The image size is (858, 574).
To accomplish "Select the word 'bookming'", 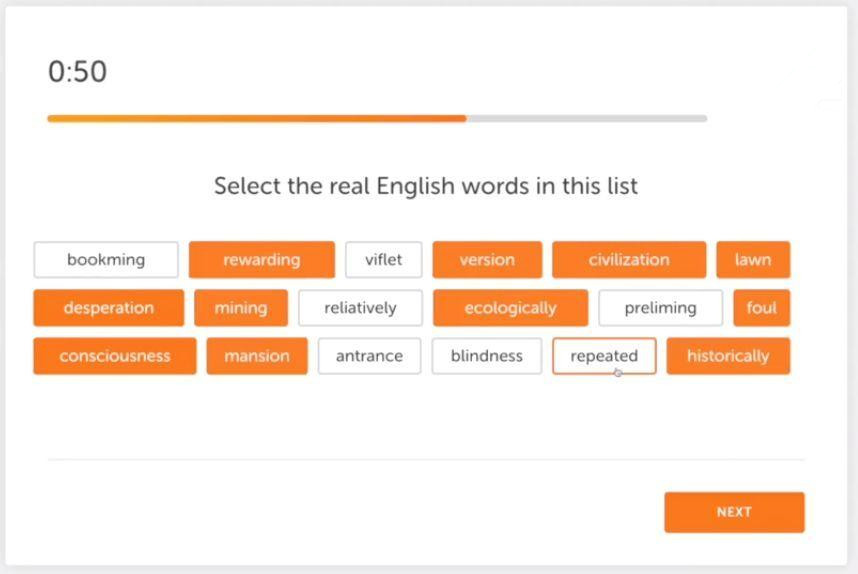I will [106, 260].
